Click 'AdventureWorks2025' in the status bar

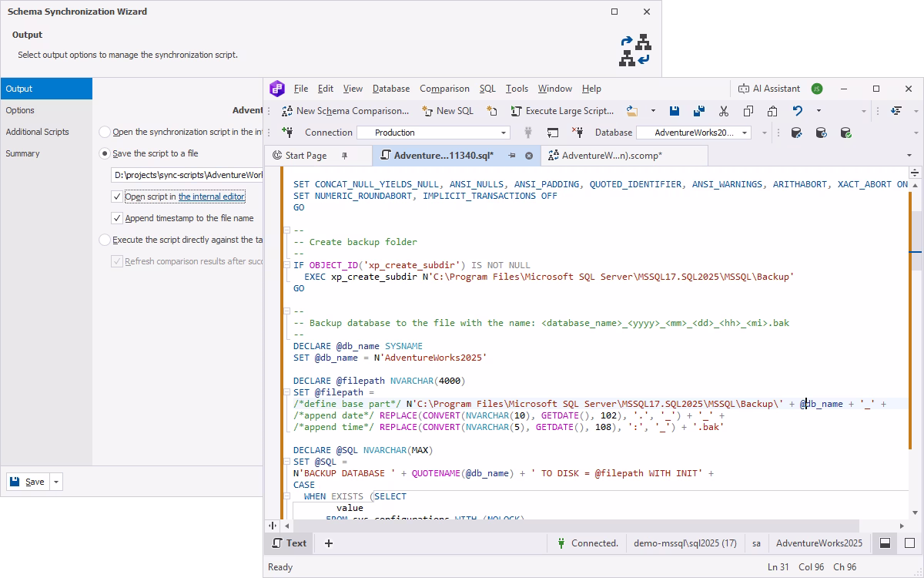point(819,543)
